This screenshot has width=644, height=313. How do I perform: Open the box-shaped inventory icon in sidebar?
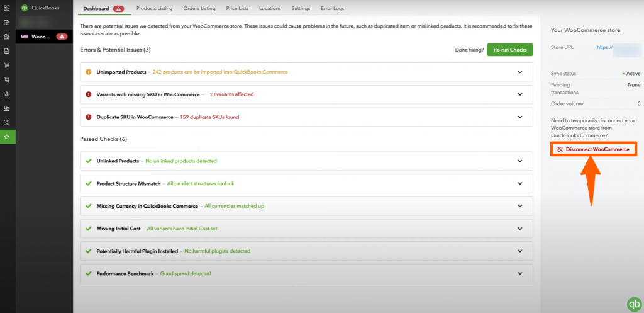6,22
